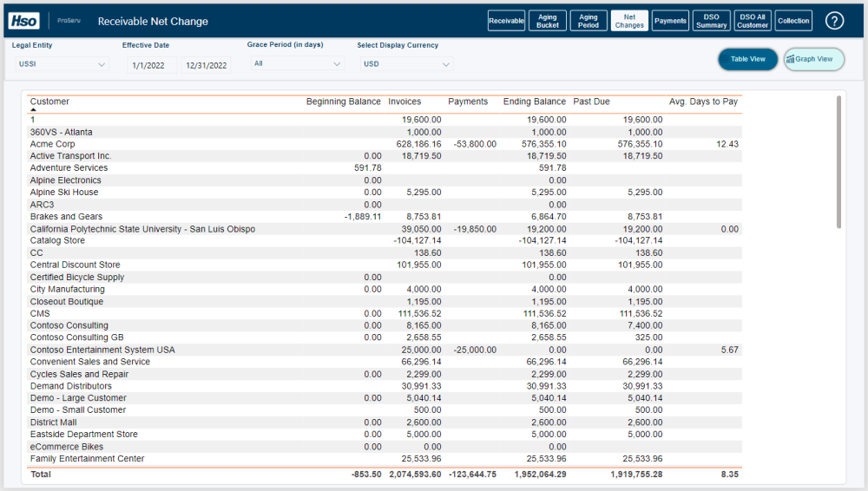The height and width of the screenshot is (491, 868).
Task: Sort by Beginning Balance column header
Action: pyautogui.click(x=343, y=101)
